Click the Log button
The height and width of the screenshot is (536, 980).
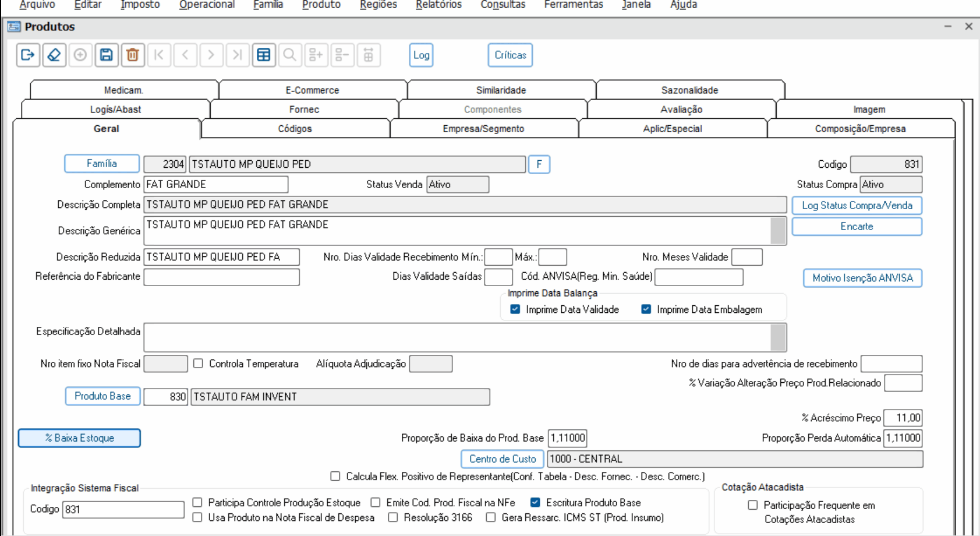point(421,55)
